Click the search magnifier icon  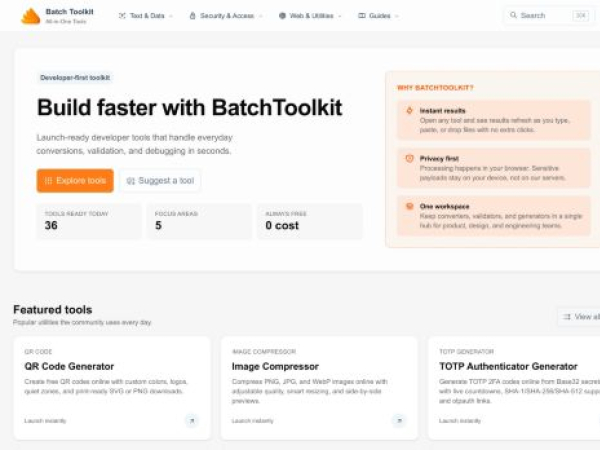(513, 15)
